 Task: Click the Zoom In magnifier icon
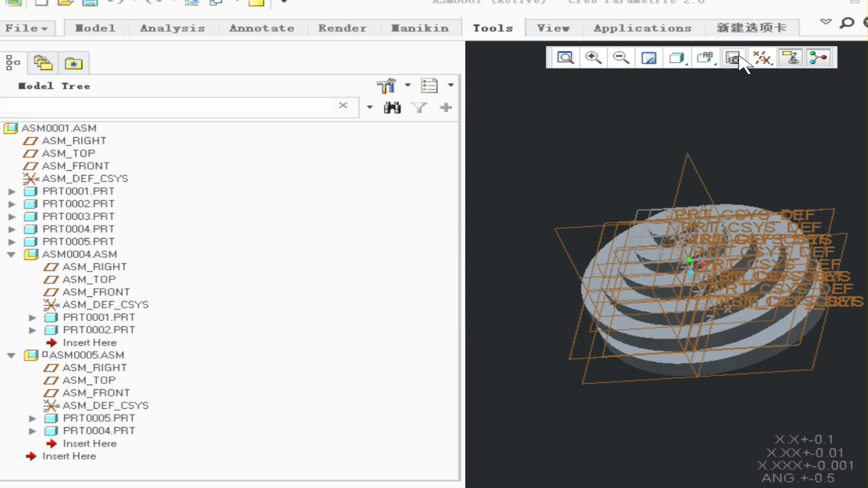coord(593,58)
